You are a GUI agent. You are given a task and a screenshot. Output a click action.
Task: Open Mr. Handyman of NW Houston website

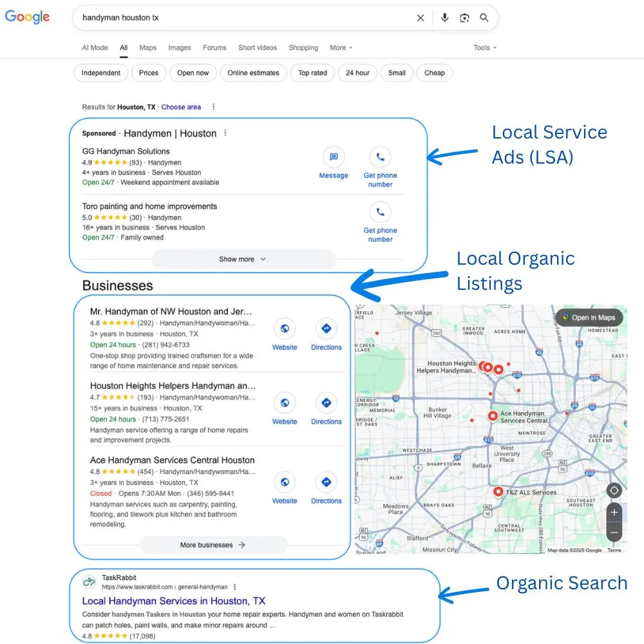[x=285, y=329]
